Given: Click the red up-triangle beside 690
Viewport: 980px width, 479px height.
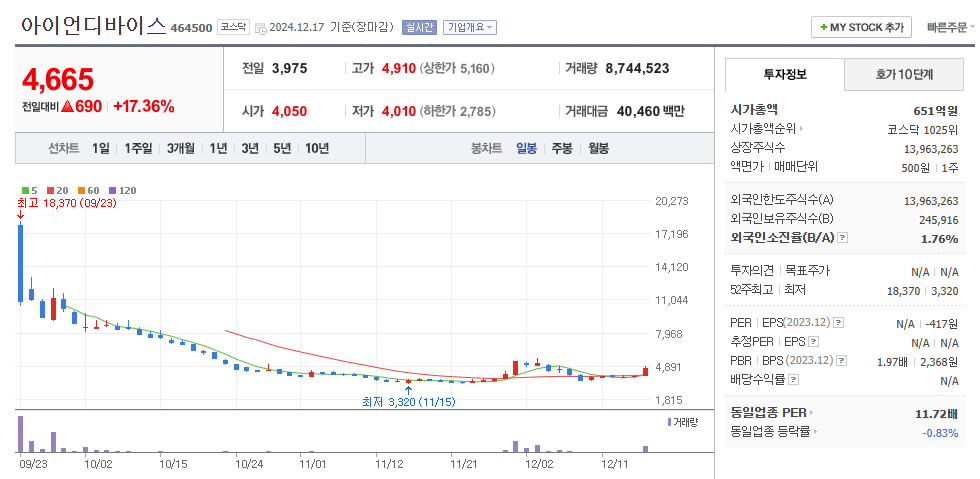Looking at the screenshot, I should point(67,107).
